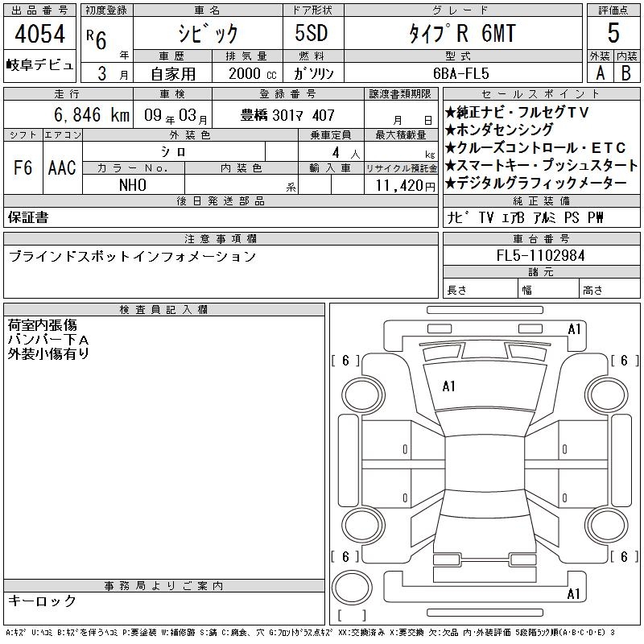Select the chassis number FL5-1102984
This screenshot has height=644, width=644.
541,255
